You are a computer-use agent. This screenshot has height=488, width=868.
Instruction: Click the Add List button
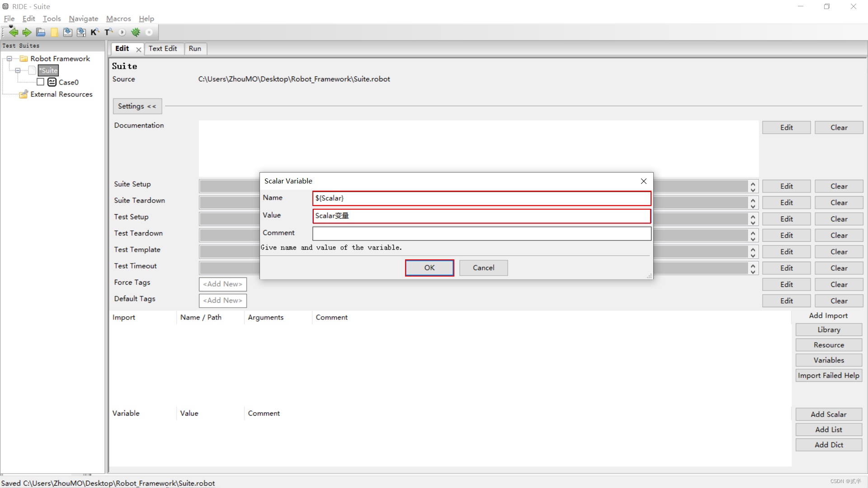coord(828,429)
